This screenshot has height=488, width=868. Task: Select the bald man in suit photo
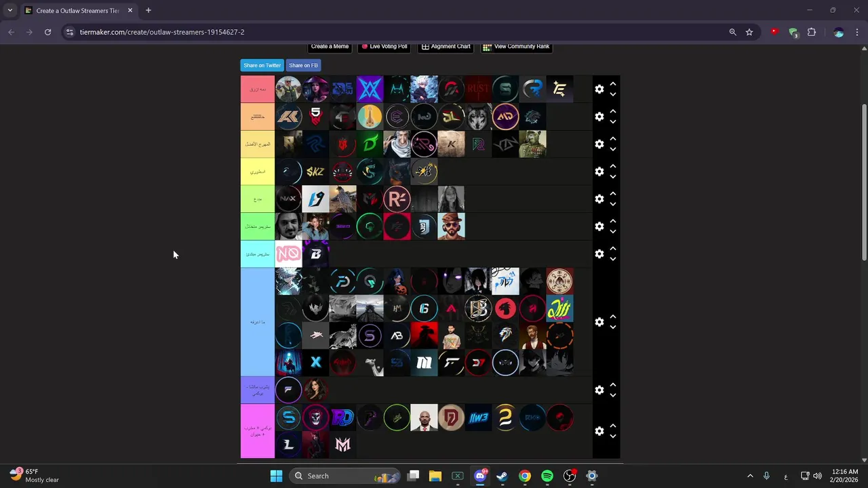point(424,418)
